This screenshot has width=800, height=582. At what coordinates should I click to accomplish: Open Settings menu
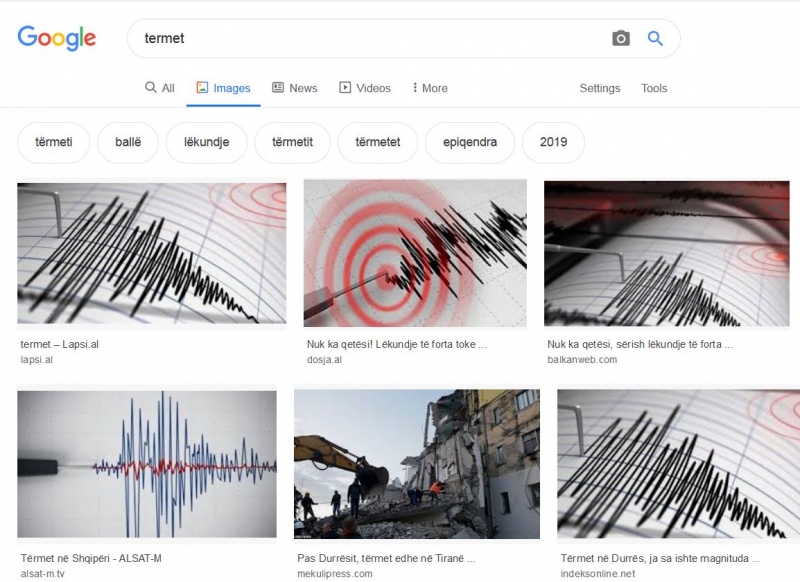(599, 88)
